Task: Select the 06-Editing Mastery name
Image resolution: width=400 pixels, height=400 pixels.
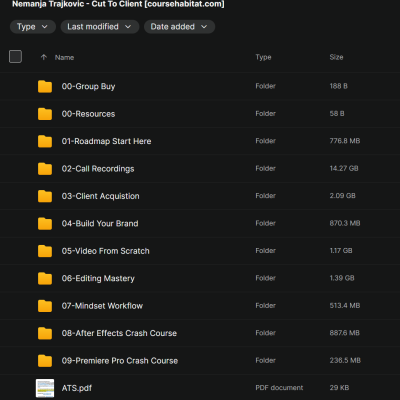Action: click(98, 278)
